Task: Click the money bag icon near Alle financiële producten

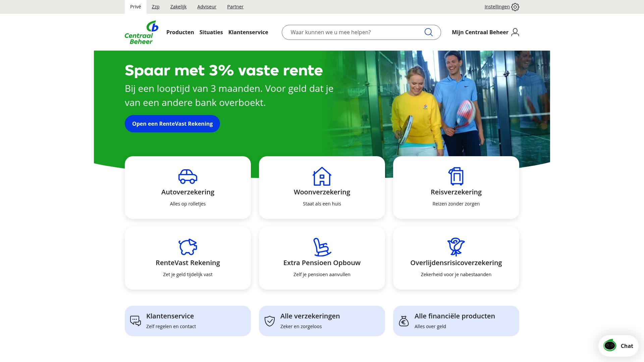Action: [x=404, y=320]
